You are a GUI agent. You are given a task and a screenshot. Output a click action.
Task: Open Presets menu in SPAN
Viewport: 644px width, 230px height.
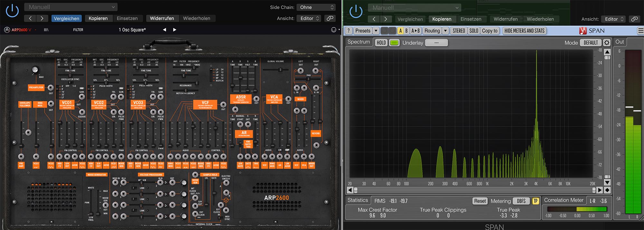click(x=363, y=31)
